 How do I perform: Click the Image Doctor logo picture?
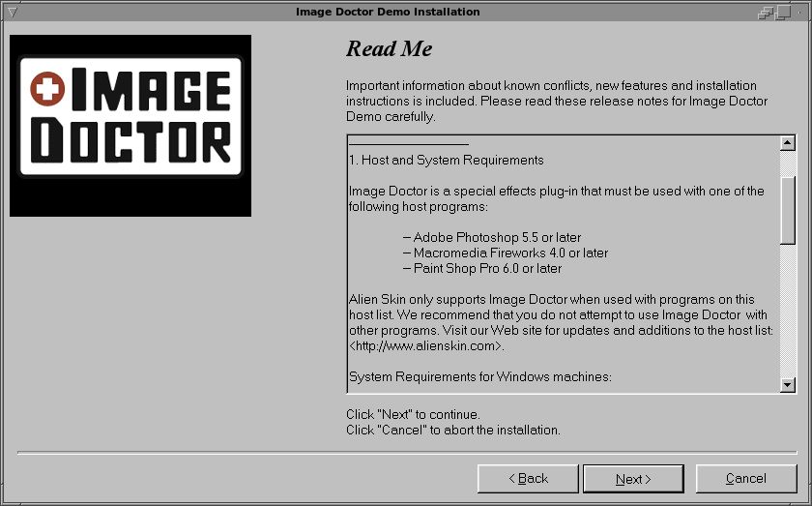click(130, 126)
